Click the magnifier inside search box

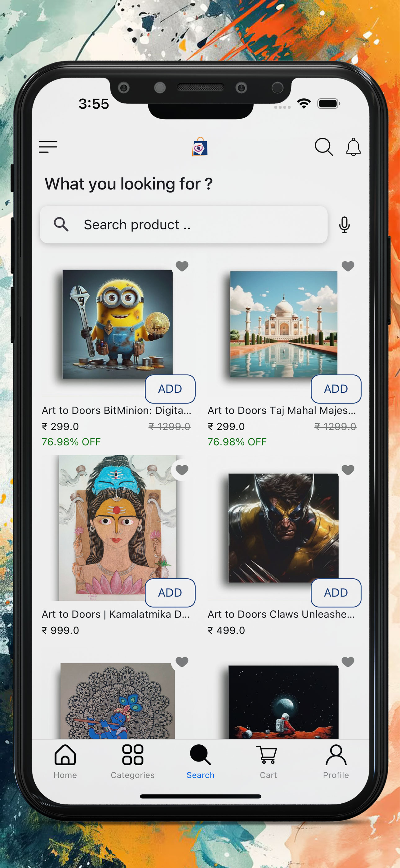point(61,224)
